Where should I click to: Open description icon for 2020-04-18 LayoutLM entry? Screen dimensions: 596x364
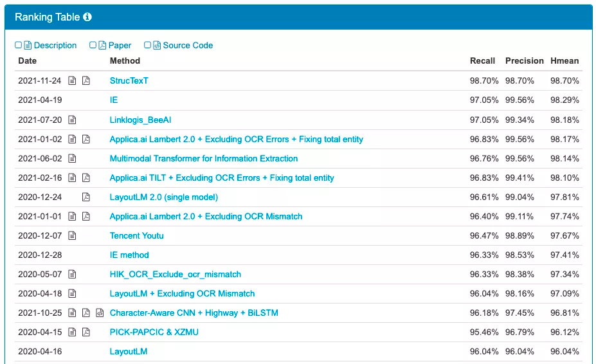click(72, 294)
